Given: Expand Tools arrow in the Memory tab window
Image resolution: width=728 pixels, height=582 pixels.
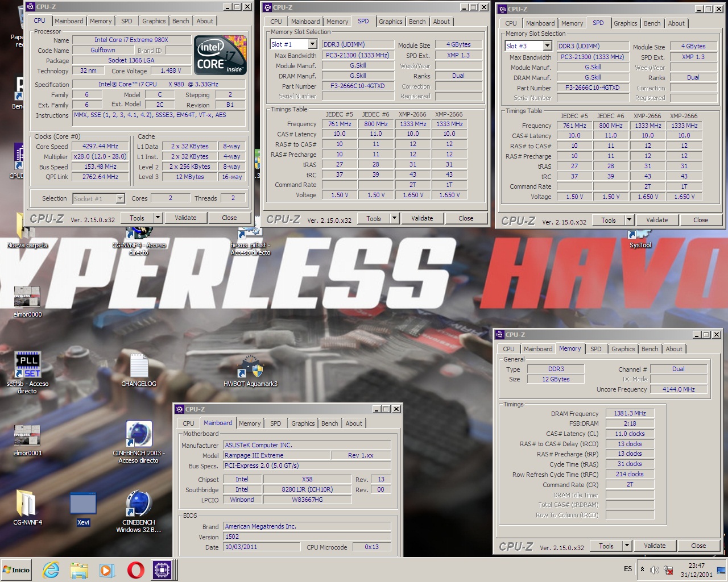Looking at the screenshot, I should click(x=627, y=546).
